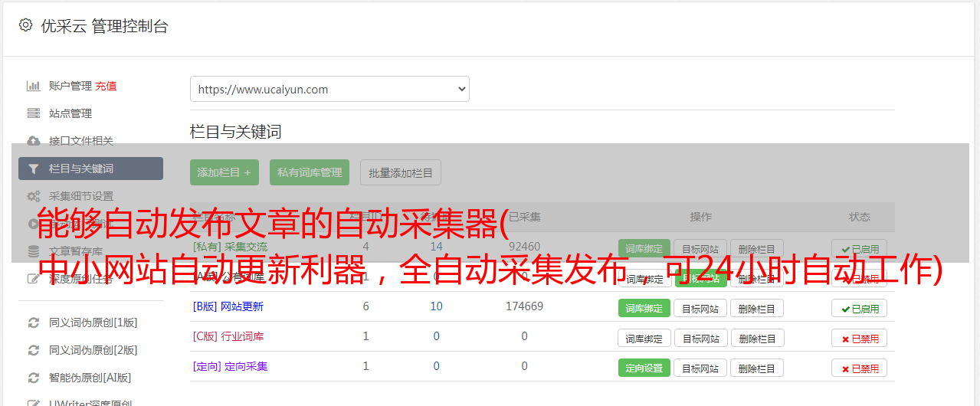
Task: Open the [B版] 网站更新 column link
Action: (x=228, y=306)
